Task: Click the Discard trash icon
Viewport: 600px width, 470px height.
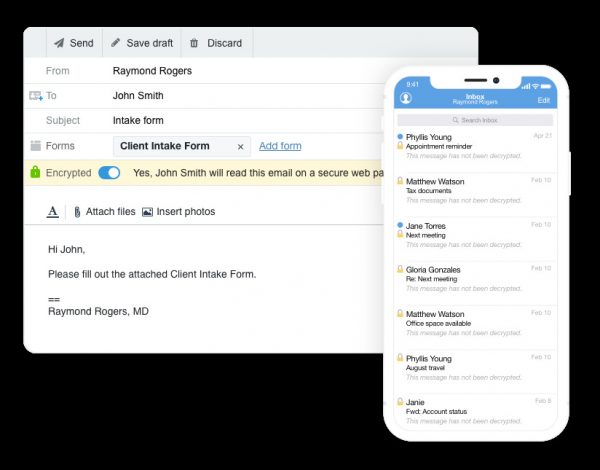Action: pyautogui.click(x=194, y=43)
